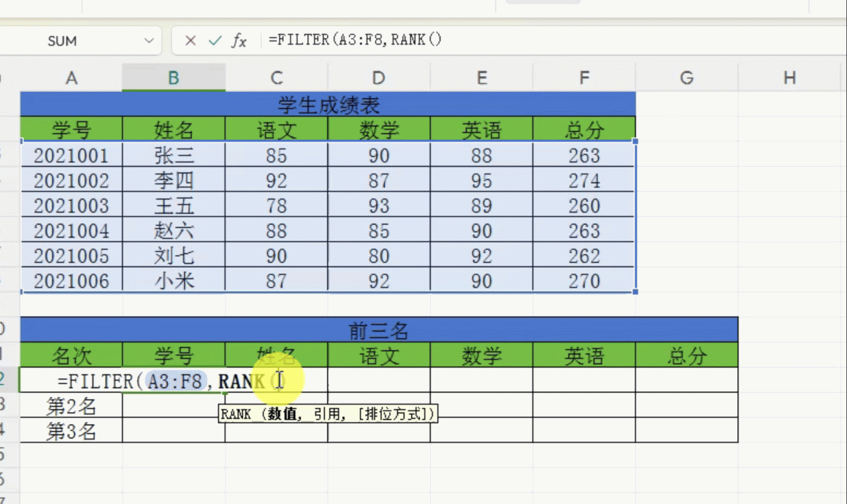Select 小米's total score 270
The width and height of the screenshot is (847, 504).
coord(584,281)
